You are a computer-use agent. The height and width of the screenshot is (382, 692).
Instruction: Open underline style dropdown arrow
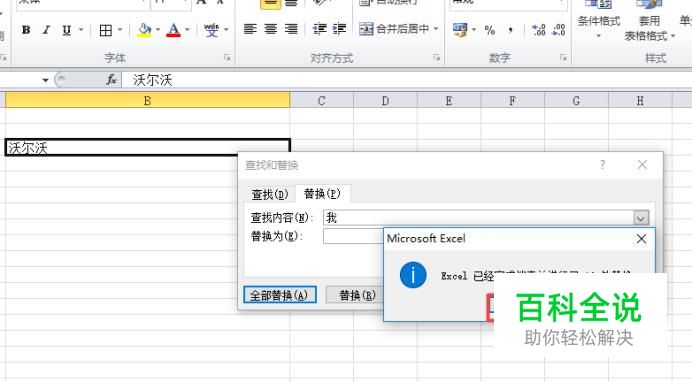(81, 30)
